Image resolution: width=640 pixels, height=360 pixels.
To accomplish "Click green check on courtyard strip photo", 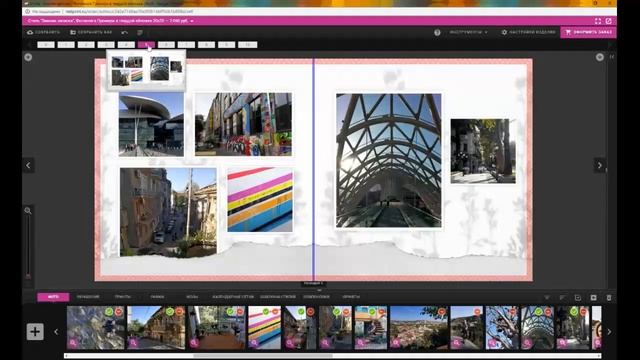I will click(x=230, y=312).
